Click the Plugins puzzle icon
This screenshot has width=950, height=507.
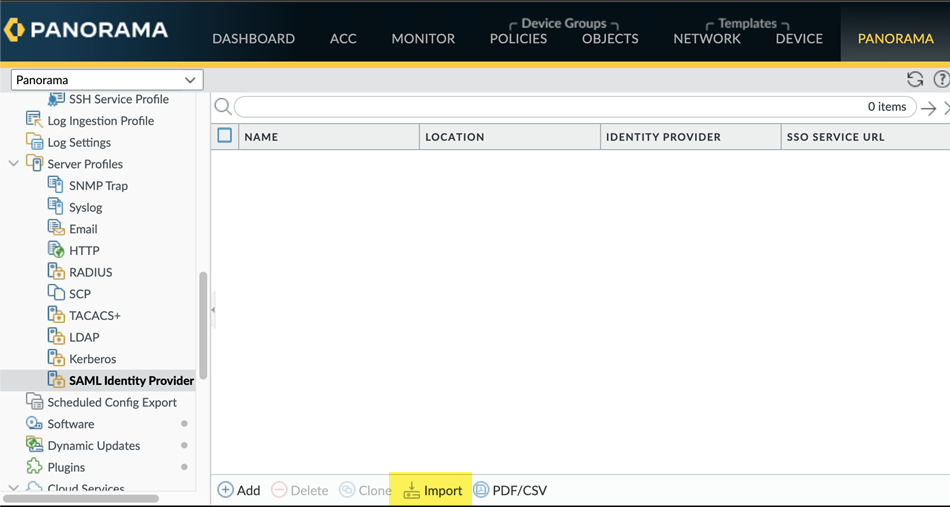35,467
